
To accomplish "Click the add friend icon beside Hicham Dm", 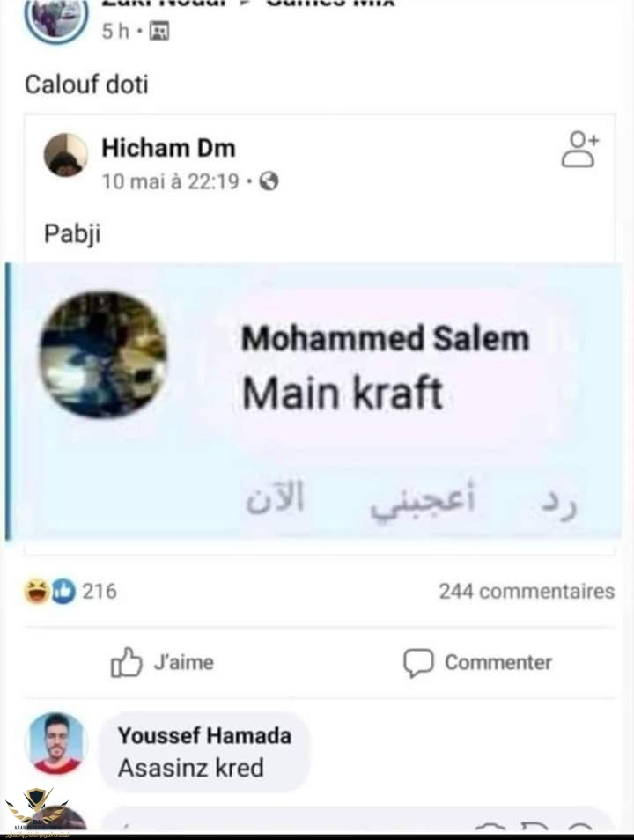I will [x=579, y=150].
